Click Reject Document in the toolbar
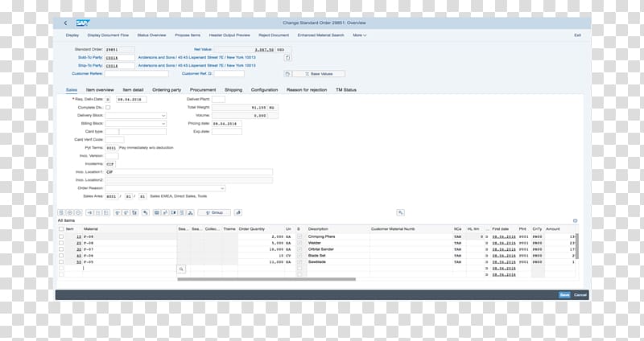Image resolution: width=644 pixels, height=341 pixels. pyautogui.click(x=274, y=35)
